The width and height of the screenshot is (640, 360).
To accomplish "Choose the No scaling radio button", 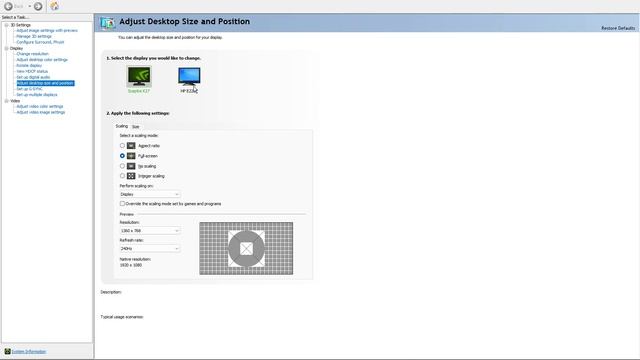I will [x=122, y=166].
